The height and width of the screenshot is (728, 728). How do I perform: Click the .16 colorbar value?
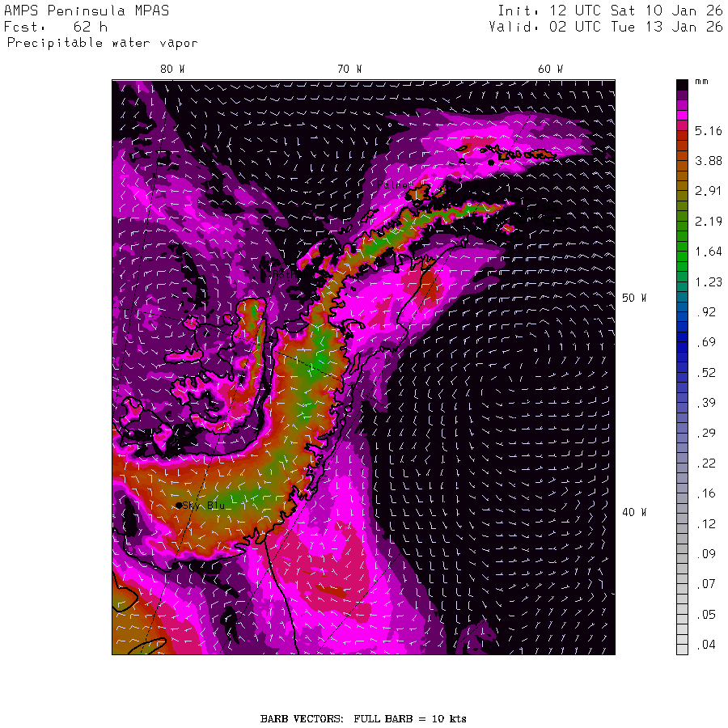tap(707, 493)
